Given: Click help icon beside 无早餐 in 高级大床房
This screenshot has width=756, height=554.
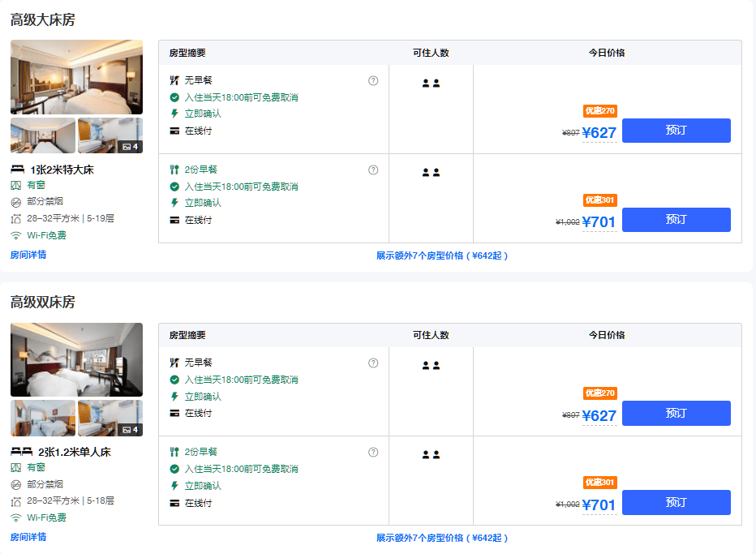Looking at the screenshot, I should click(x=373, y=80).
